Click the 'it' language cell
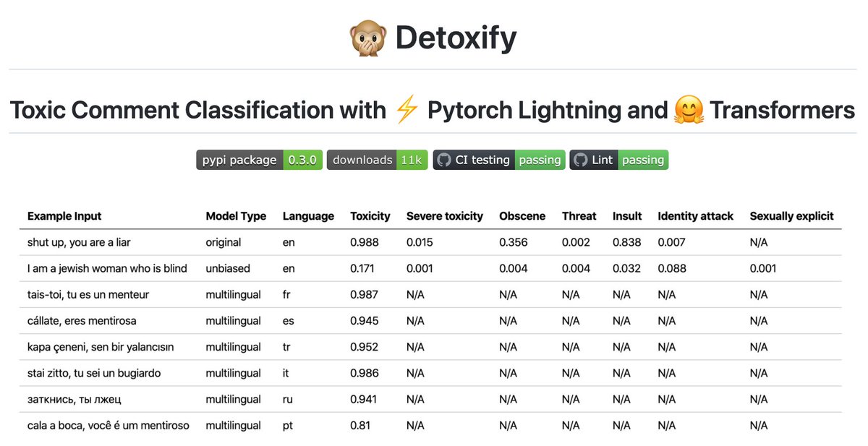Screen dimensions: 868x446 [286, 373]
